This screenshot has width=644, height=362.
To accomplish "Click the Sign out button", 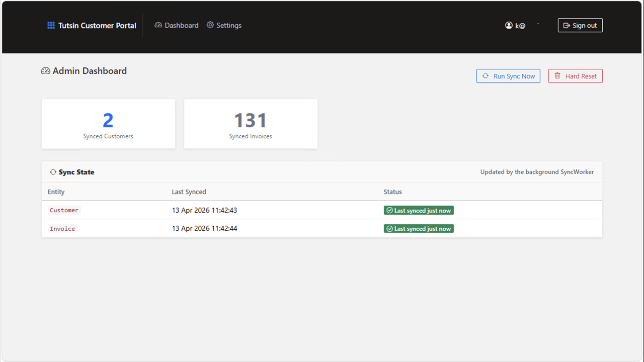I will (x=580, y=25).
